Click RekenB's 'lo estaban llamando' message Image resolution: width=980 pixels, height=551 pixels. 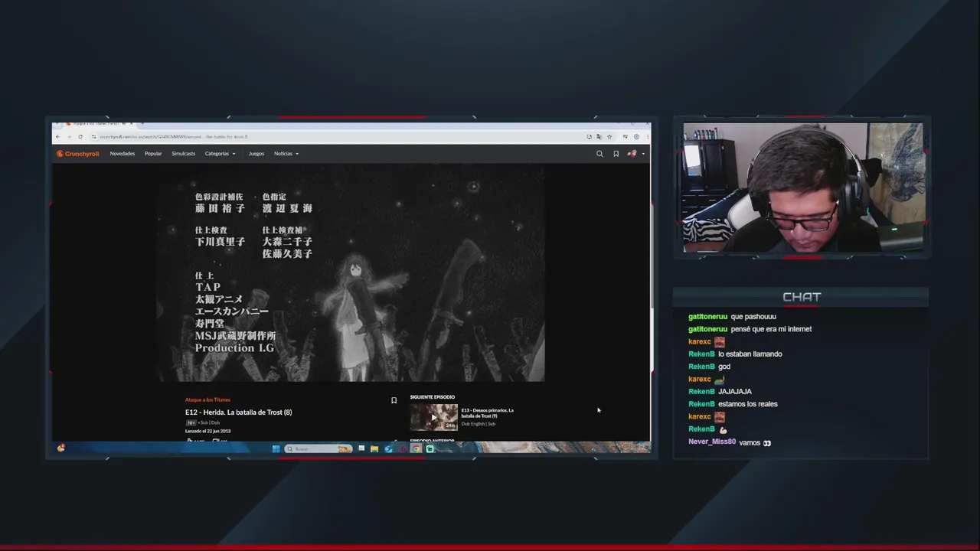[750, 354]
